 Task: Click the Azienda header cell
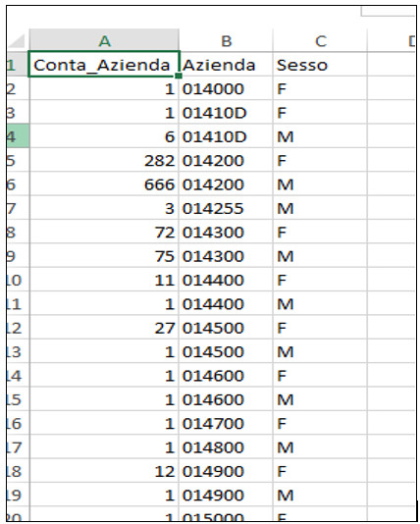(x=226, y=65)
